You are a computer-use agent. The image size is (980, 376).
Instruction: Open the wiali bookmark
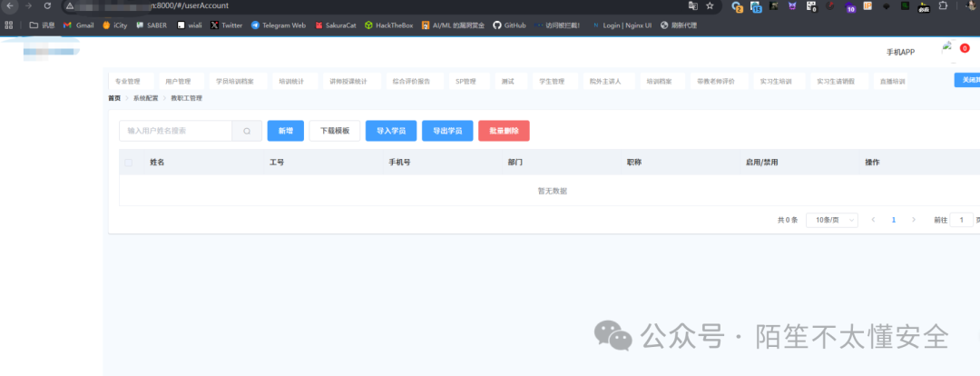[x=190, y=25]
